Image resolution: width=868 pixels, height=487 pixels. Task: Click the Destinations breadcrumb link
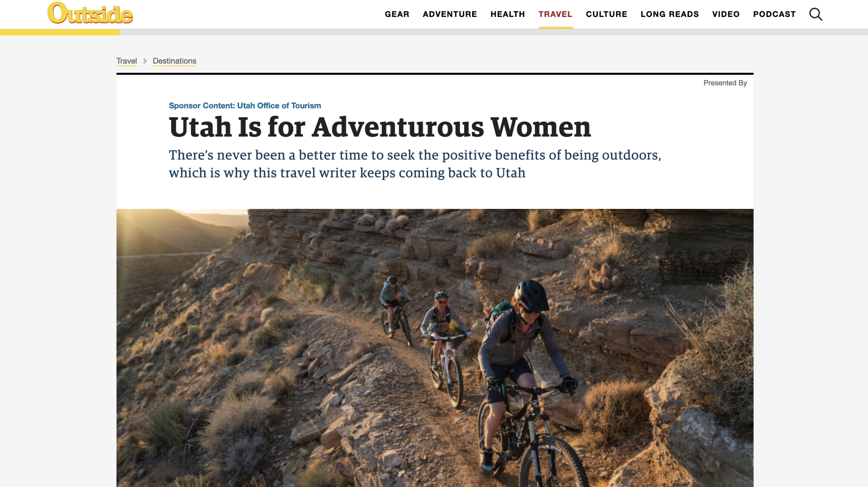coord(175,61)
